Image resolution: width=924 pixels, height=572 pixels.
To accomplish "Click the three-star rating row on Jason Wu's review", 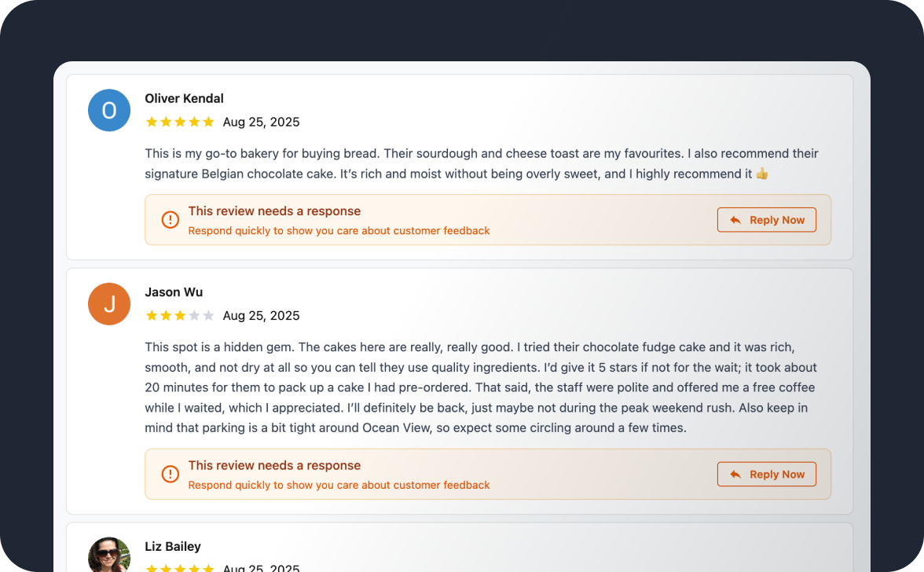I will [179, 315].
